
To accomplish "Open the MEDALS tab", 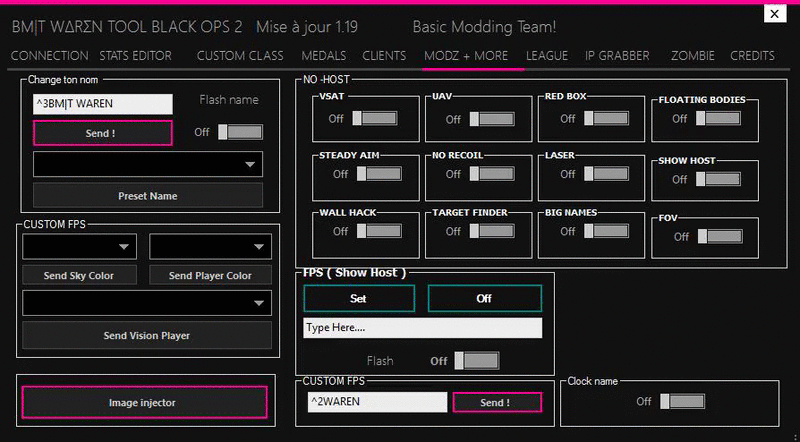I will click(x=323, y=56).
